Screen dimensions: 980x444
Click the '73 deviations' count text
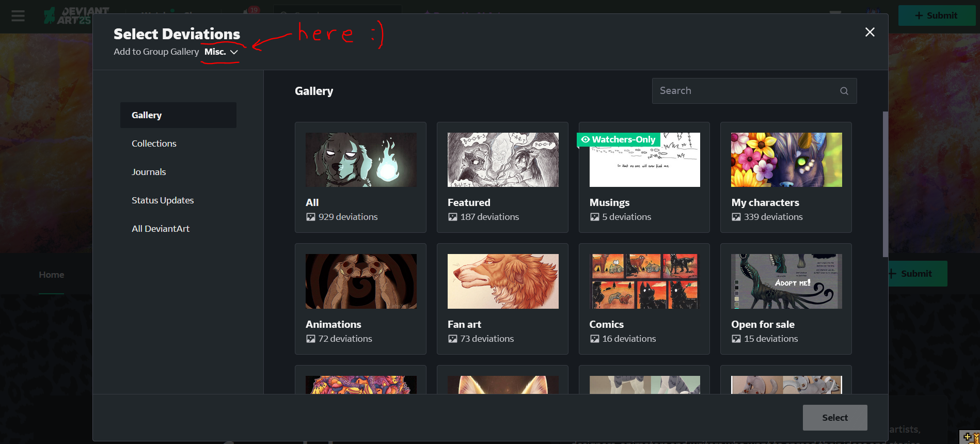(x=487, y=339)
